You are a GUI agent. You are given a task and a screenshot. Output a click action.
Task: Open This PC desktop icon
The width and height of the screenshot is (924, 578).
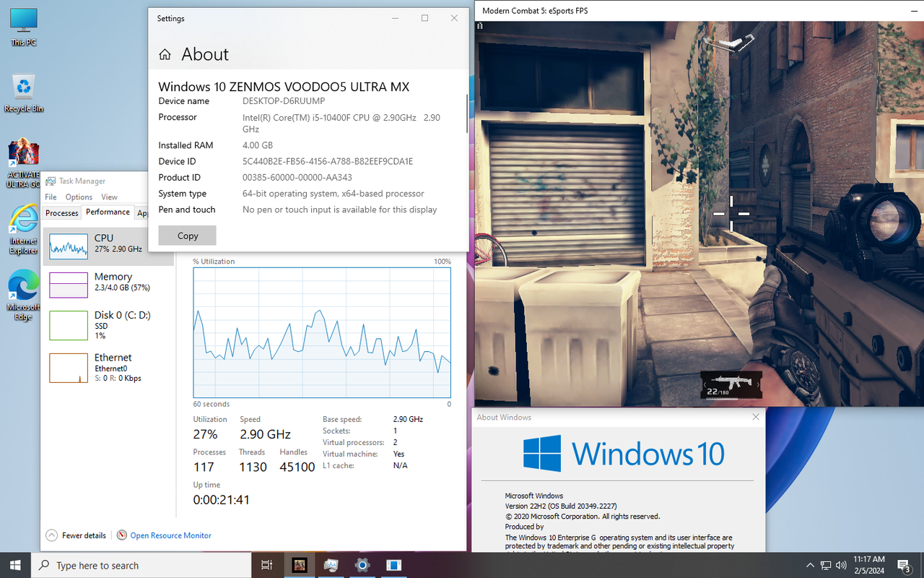pos(24,27)
